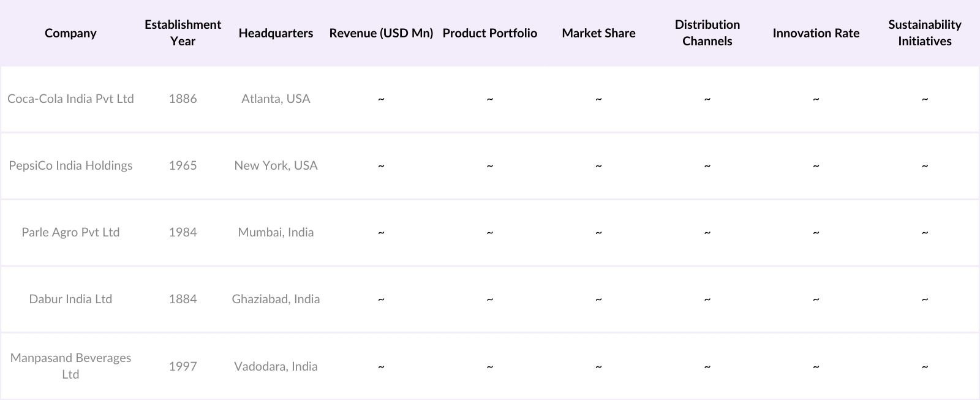Click the 1997 establishment year cell

pos(183,366)
